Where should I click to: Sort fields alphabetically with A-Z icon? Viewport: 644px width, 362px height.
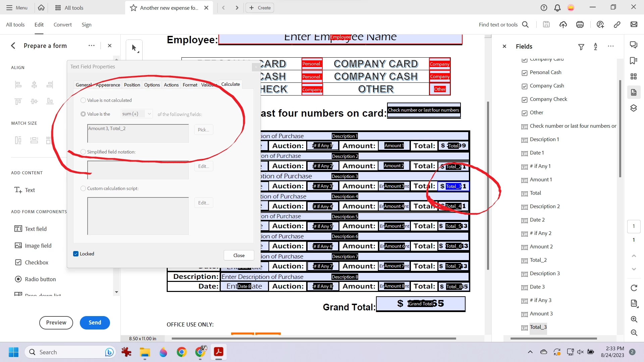point(596,47)
